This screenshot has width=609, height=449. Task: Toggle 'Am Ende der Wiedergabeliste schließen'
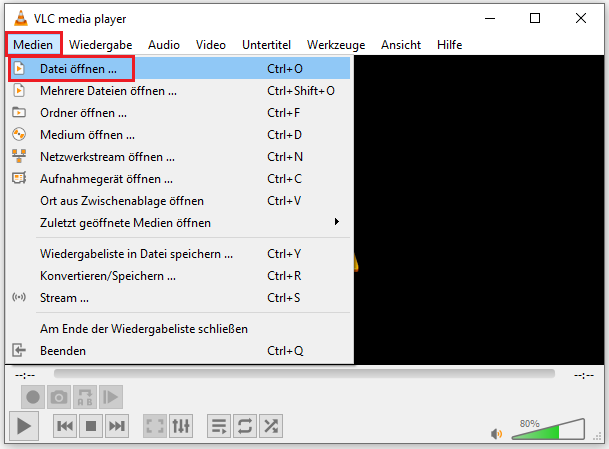click(179, 329)
